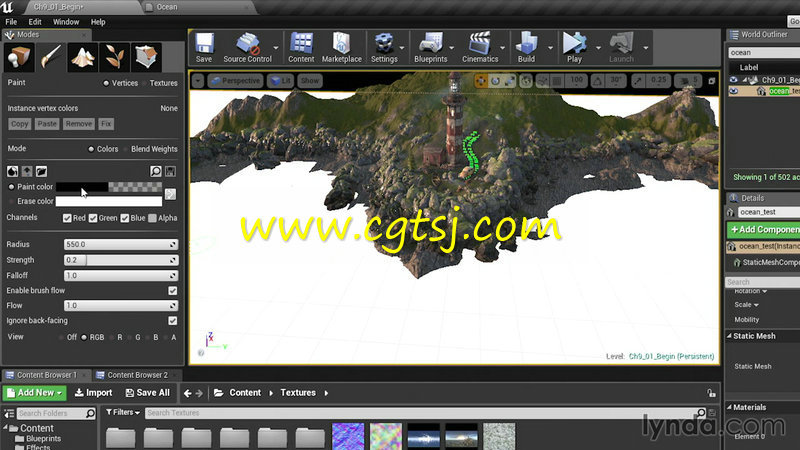Open the Content browser toolbar icon

(301, 47)
